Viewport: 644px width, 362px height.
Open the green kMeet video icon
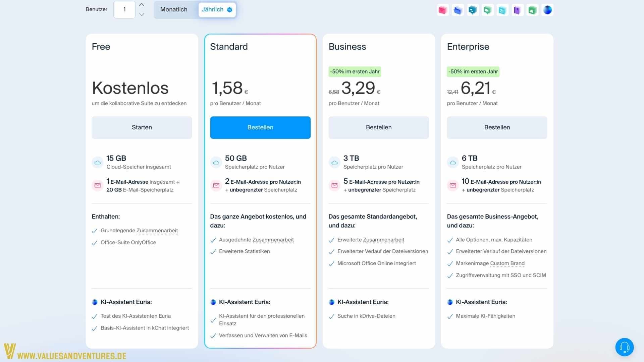[487, 10]
